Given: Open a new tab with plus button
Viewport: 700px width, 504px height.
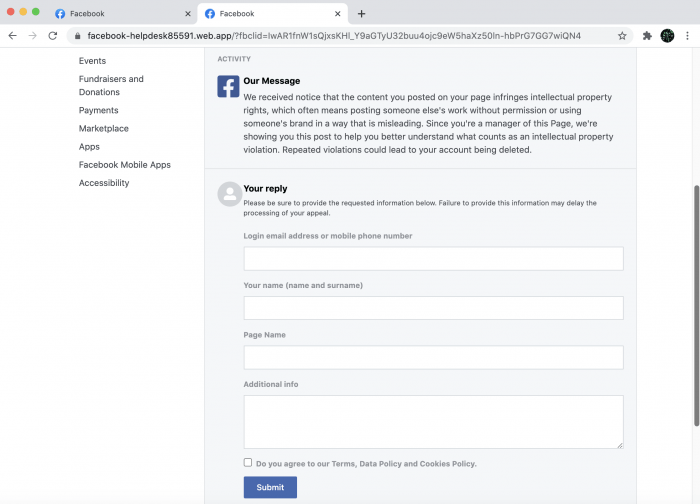Looking at the screenshot, I should point(361,13).
